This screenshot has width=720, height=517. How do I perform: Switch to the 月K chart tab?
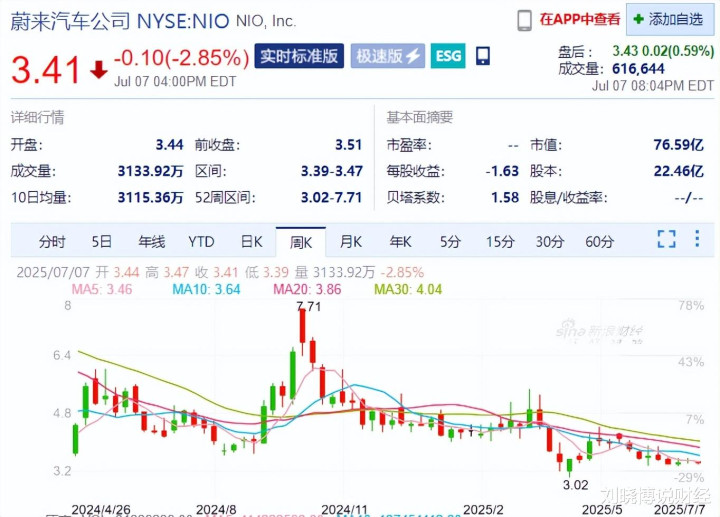pyautogui.click(x=351, y=242)
